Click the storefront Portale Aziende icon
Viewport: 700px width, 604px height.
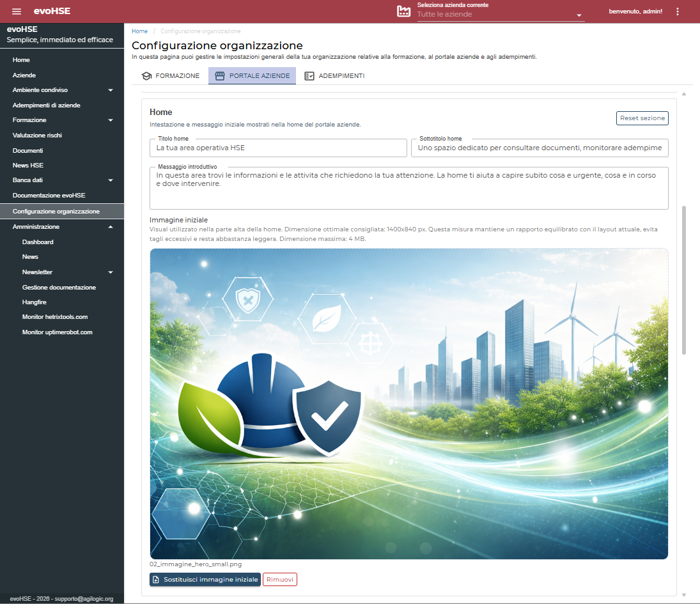click(x=220, y=76)
